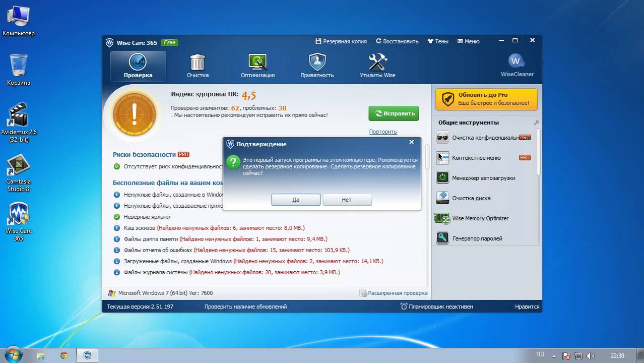Click Планировщик неактивен in status bar
This screenshot has height=363, width=644.
click(x=437, y=307)
